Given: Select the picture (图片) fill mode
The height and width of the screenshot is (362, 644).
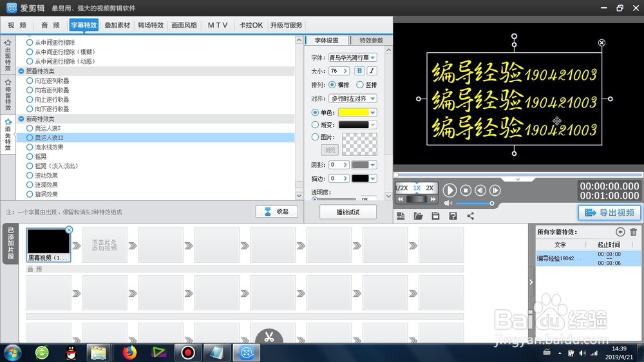Looking at the screenshot, I should coord(315,137).
